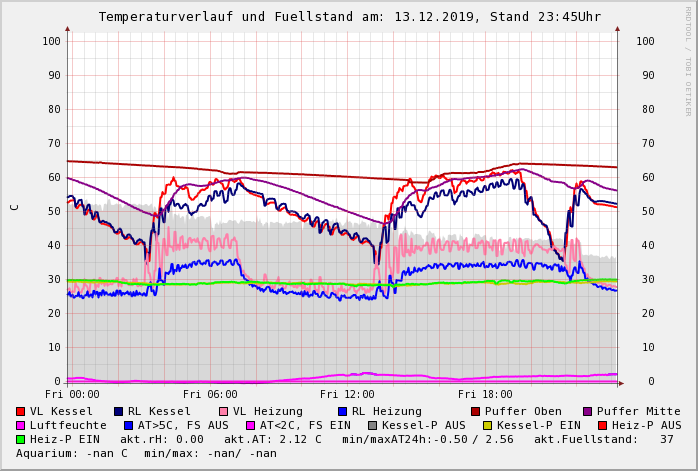The height and width of the screenshot is (471, 698).
Task: Click the Fri 06:00 time axis label
Action: coord(209,394)
